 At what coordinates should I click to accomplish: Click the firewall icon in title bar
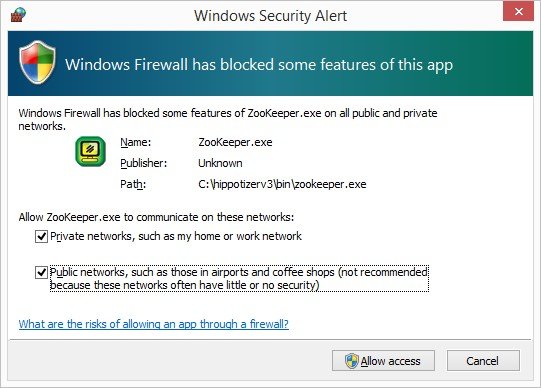tap(18, 15)
